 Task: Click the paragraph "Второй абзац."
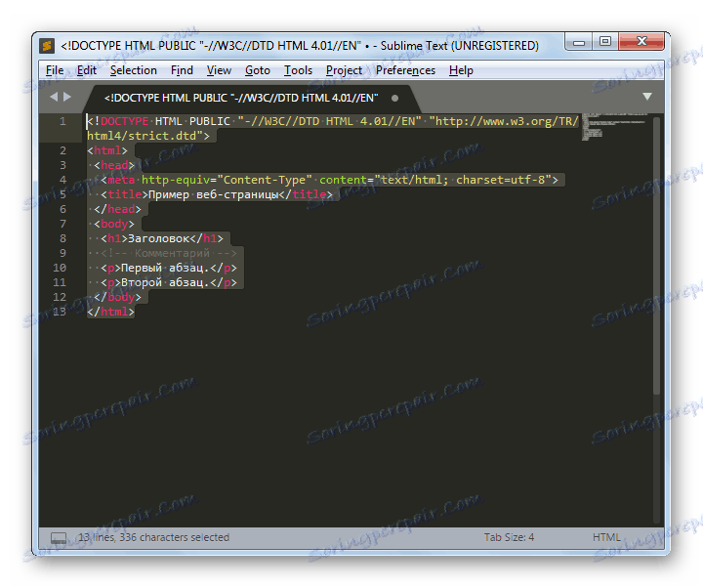pos(165,282)
